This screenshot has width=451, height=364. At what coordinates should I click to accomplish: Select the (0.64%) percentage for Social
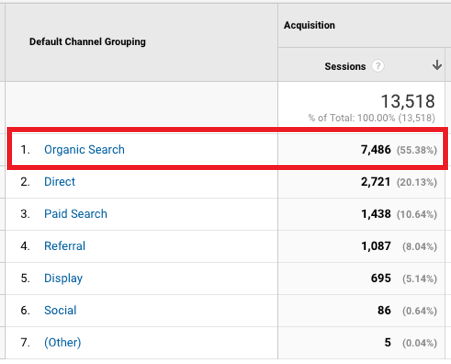(419, 311)
